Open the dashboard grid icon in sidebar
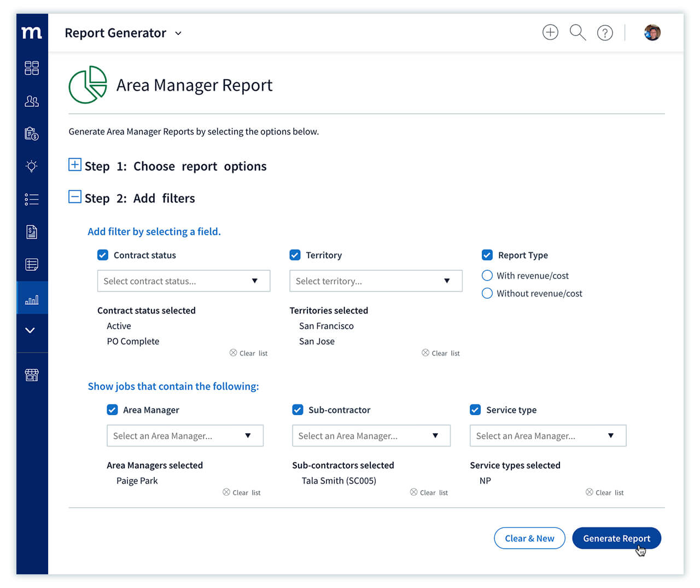Screen dimensions: 700x588 (32, 68)
